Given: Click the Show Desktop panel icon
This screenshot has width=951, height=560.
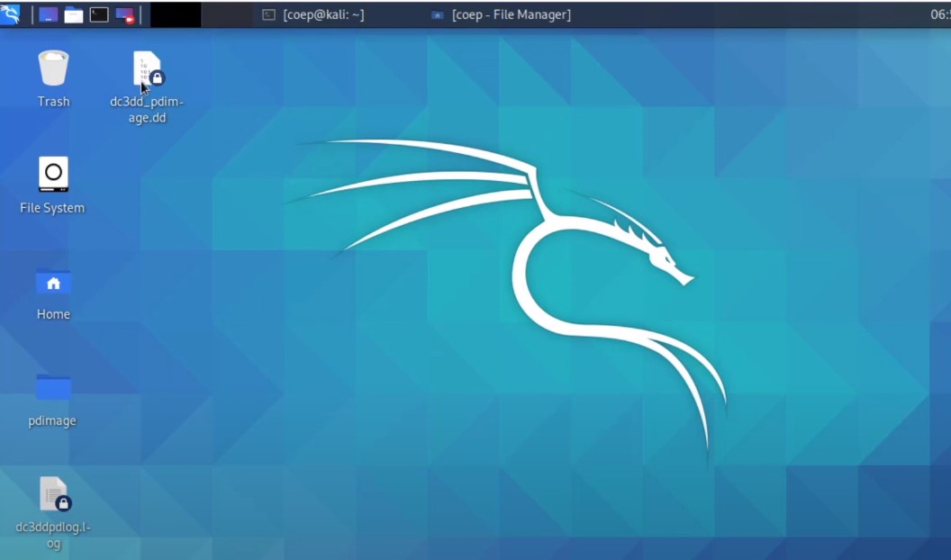Looking at the screenshot, I should click(x=49, y=14).
